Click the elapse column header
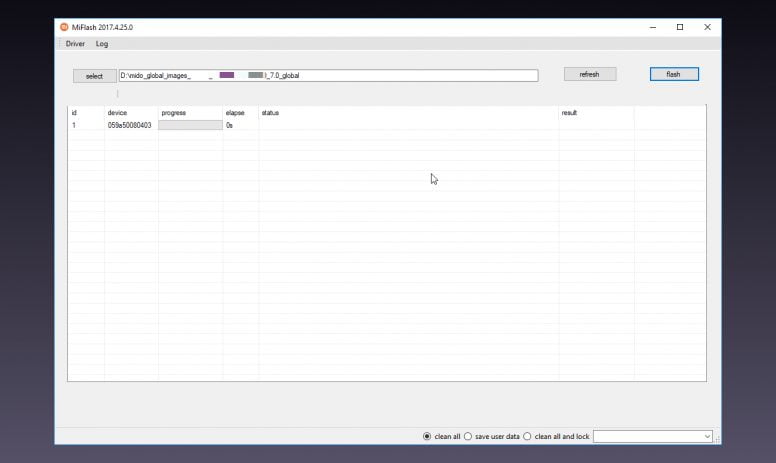This screenshot has height=463, width=776. (x=235, y=113)
